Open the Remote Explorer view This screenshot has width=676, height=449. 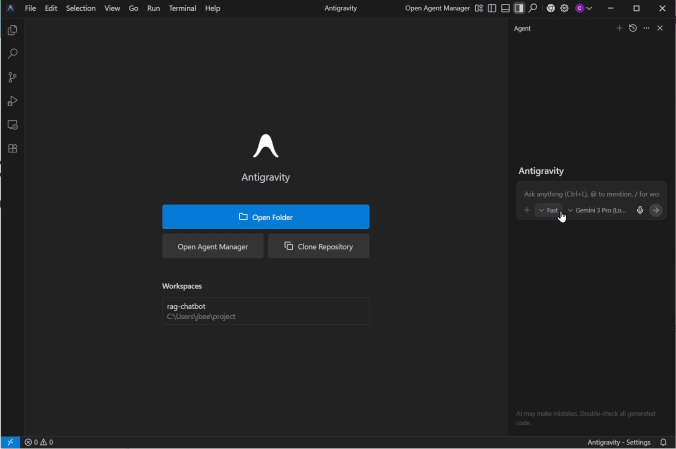[x=13, y=125]
